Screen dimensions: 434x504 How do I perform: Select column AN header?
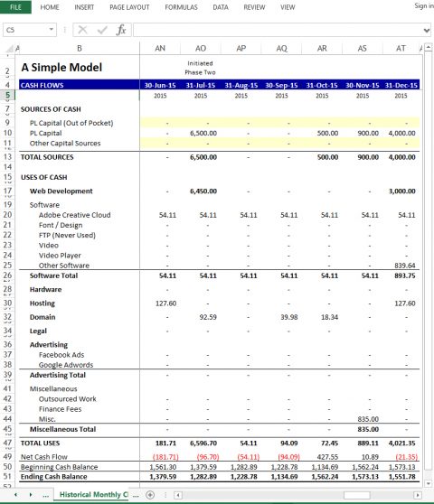tap(160, 48)
